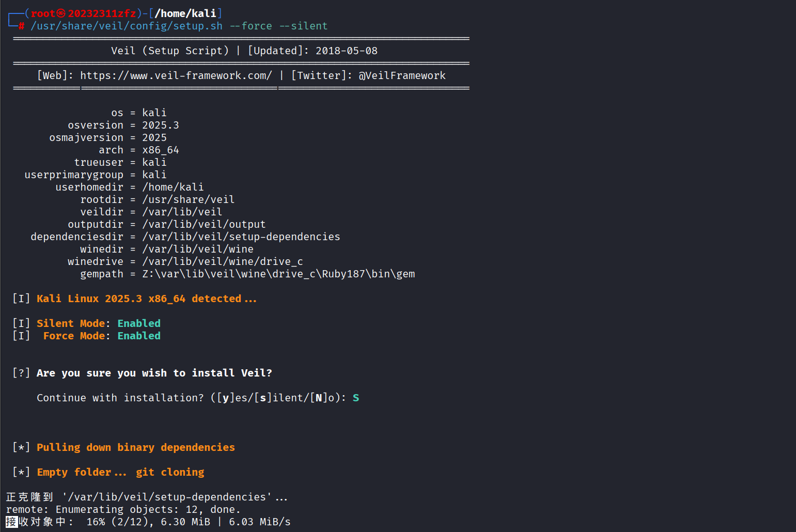Click the Force Mode: Enabled line
796x532 pixels.
pyautogui.click(x=86, y=336)
